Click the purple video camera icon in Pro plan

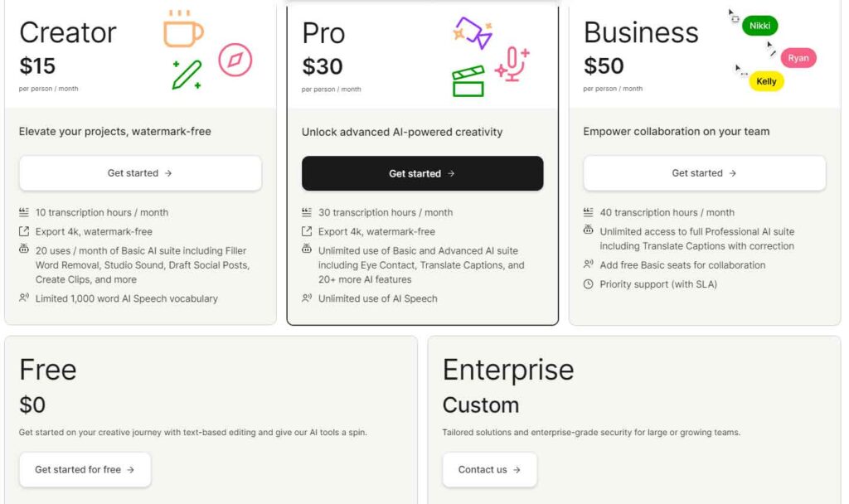(x=473, y=32)
